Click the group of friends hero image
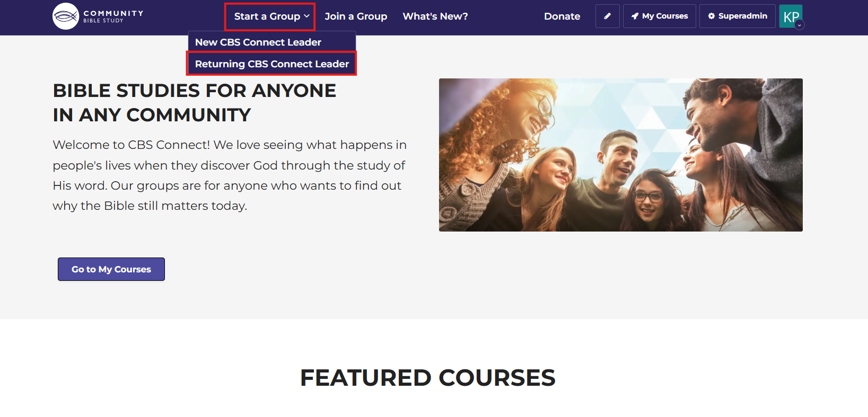 click(621, 155)
